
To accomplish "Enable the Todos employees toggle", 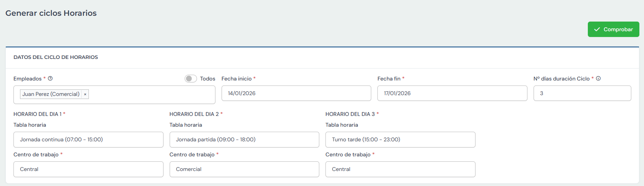I will [x=190, y=79].
